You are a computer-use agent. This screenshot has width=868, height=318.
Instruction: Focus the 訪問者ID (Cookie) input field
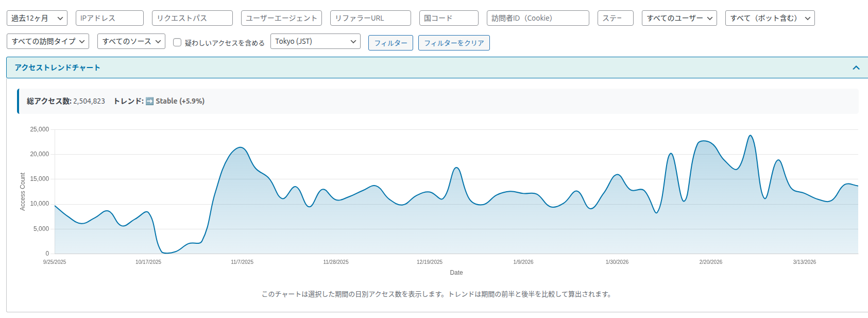[x=538, y=18]
